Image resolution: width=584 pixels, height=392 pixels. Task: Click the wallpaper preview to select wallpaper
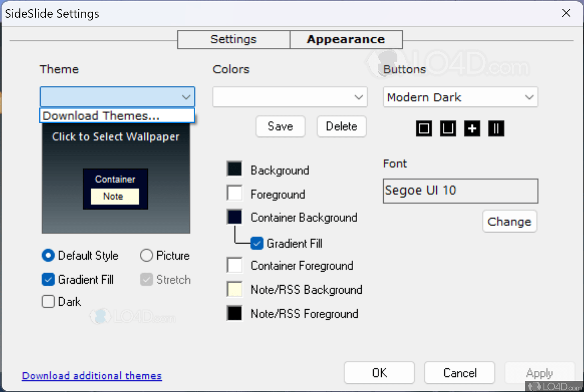tap(116, 178)
